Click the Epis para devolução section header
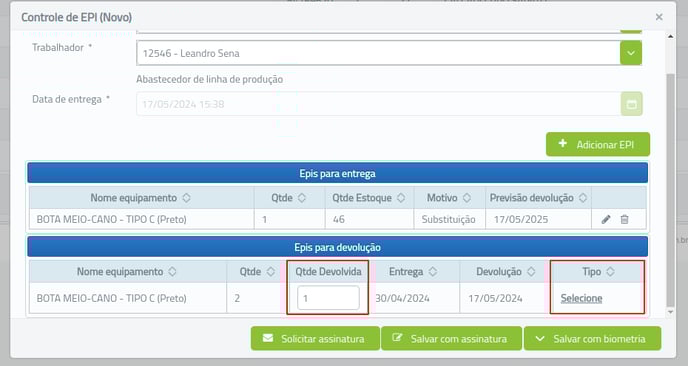 (x=337, y=247)
